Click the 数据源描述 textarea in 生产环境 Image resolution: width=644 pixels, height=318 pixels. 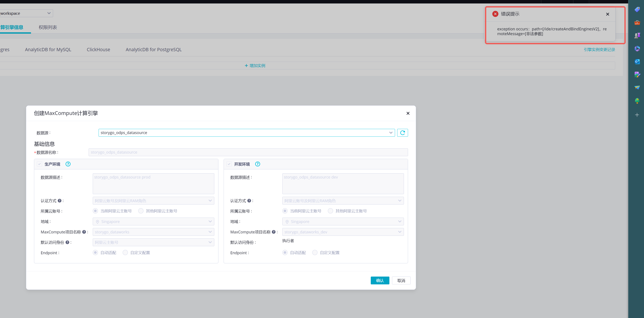pyautogui.click(x=153, y=184)
